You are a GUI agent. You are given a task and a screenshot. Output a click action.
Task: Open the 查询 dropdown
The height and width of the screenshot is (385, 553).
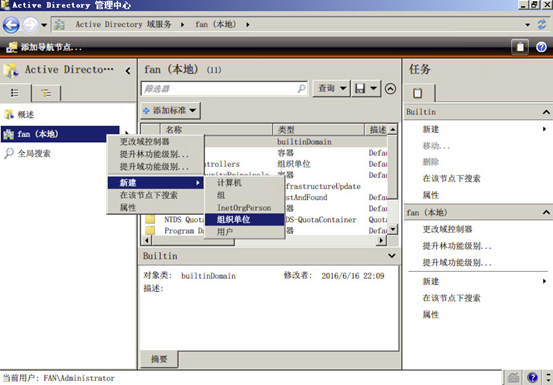coord(332,88)
